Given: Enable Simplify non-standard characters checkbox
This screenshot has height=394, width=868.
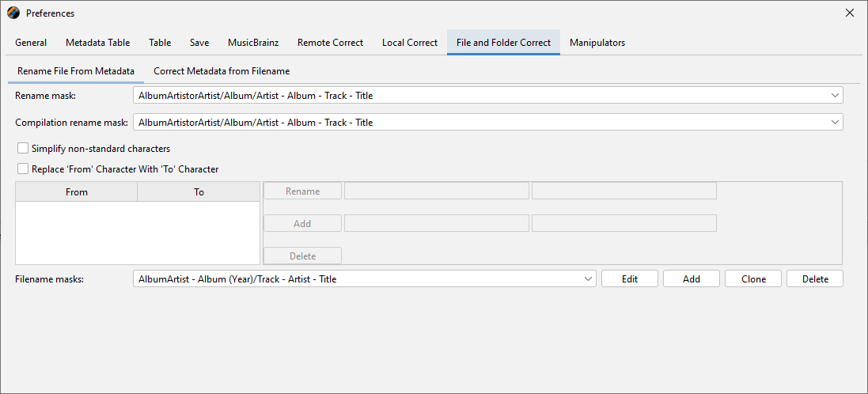Looking at the screenshot, I should [23, 148].
